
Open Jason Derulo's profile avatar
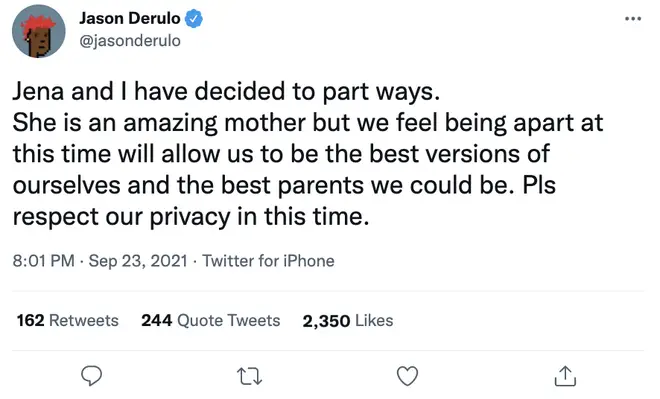(39, 31)
